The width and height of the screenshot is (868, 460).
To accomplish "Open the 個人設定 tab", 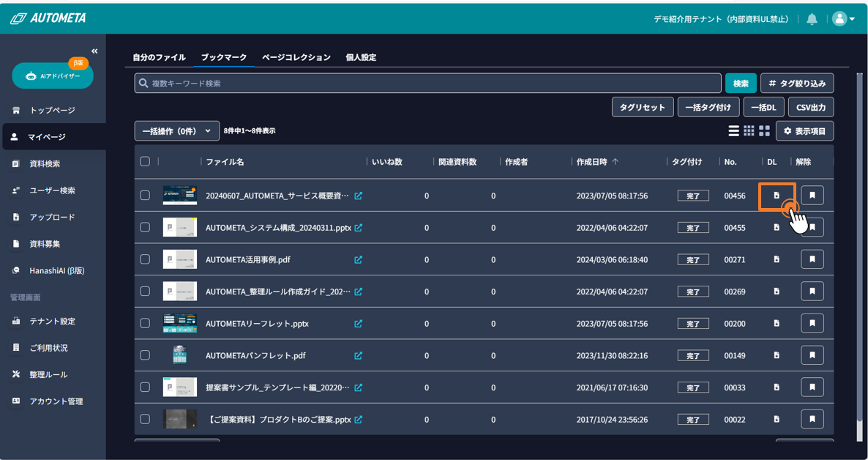I will (x=361, y=57).
